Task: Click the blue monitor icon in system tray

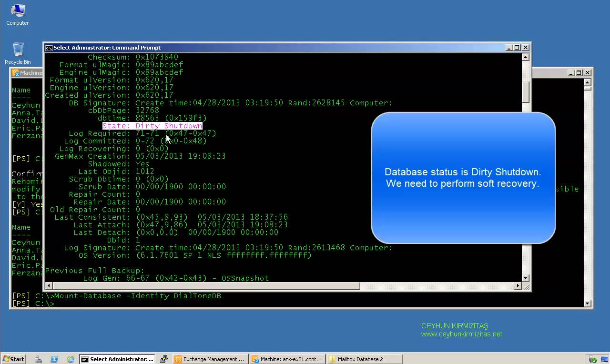Action: (x=604, y=359)
